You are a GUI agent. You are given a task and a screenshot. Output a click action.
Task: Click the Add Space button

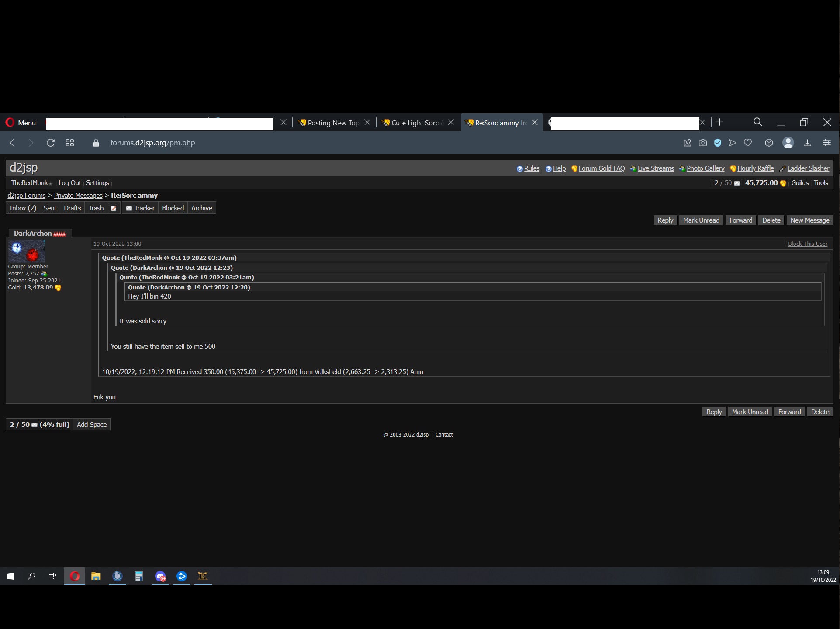[92, 425]
